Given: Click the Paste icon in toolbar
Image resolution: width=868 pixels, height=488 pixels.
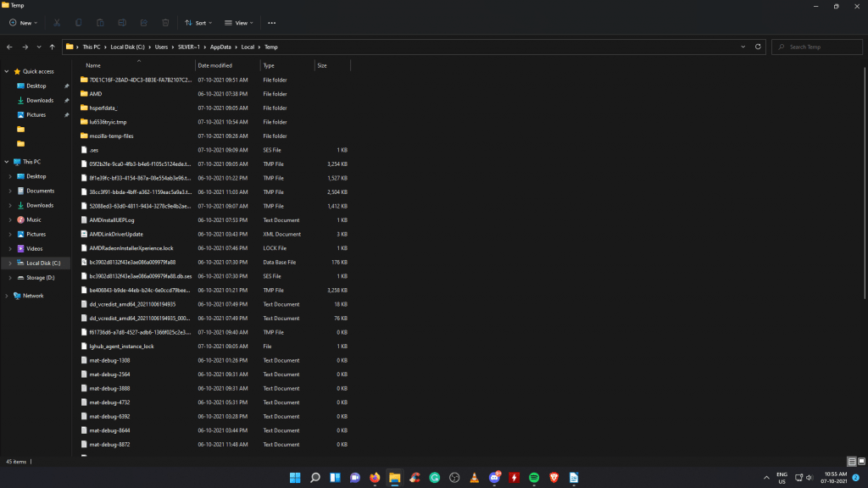Looking at the screenshot, I should click(100, 23).
